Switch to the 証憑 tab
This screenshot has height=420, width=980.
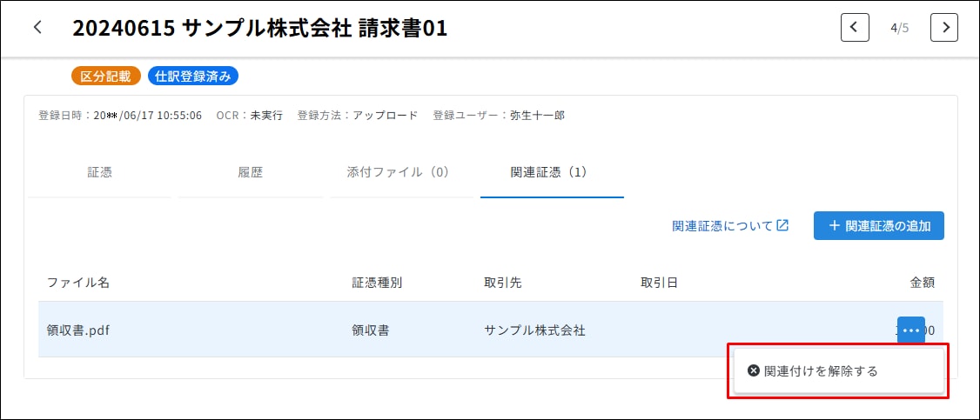(x=99, y=173)
